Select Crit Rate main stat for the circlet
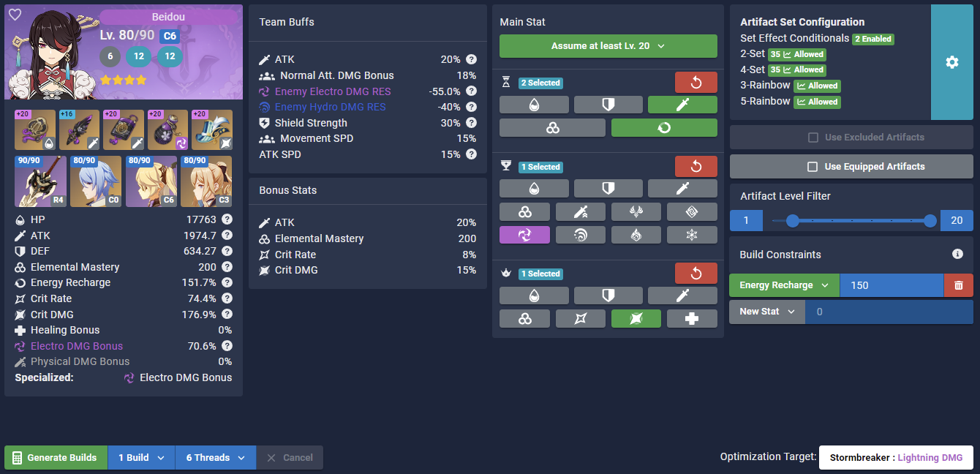This screenshot has height=474, width=980. pos(581,318)
